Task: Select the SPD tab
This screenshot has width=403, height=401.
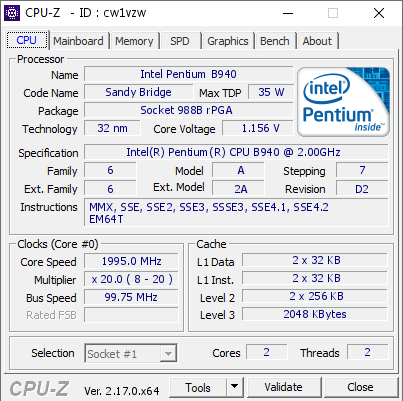Action: click(180, 41)
